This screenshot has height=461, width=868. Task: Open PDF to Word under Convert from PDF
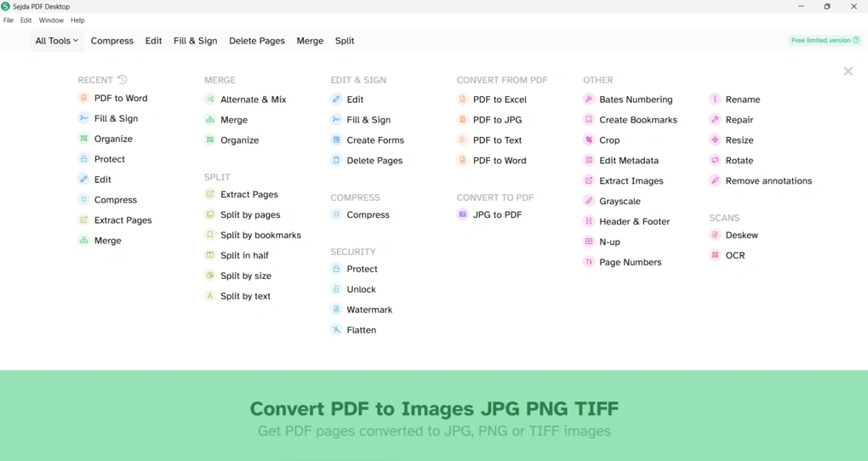click(500, 161)
